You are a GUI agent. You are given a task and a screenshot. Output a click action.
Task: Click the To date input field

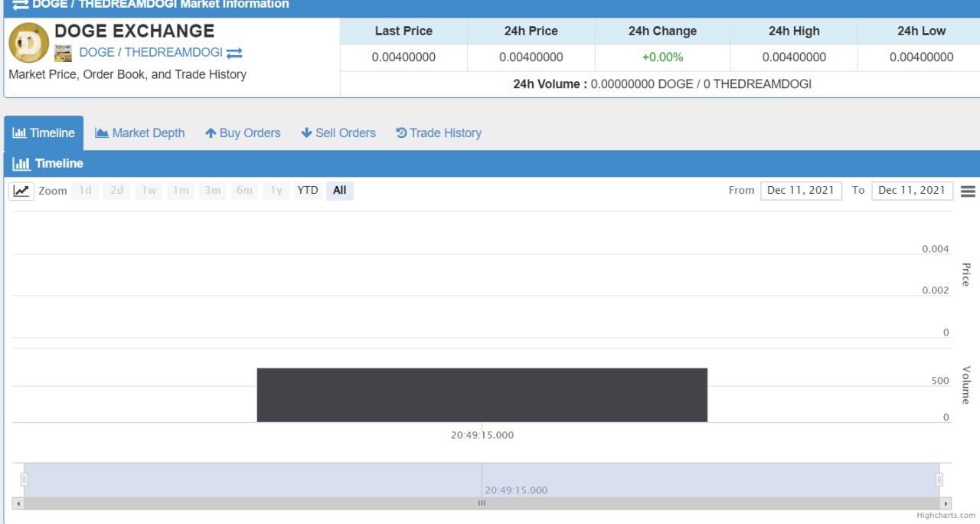point(912,191)
